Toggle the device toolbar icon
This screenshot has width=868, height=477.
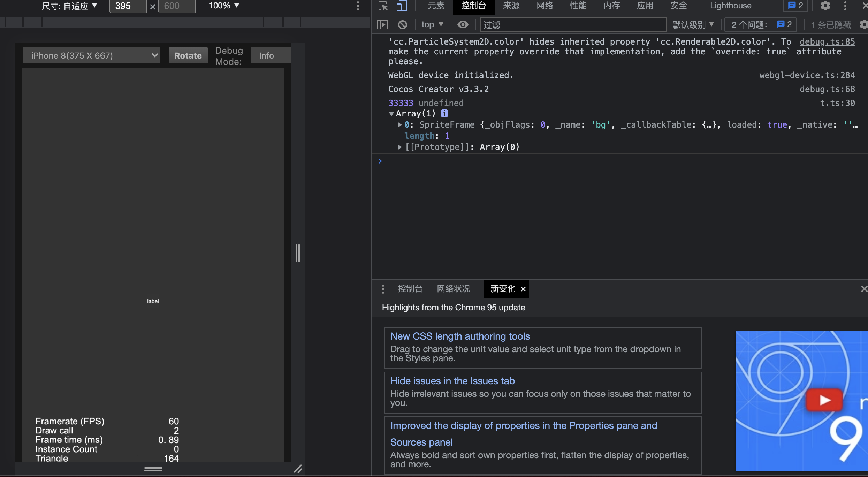(x=402, y=6)
